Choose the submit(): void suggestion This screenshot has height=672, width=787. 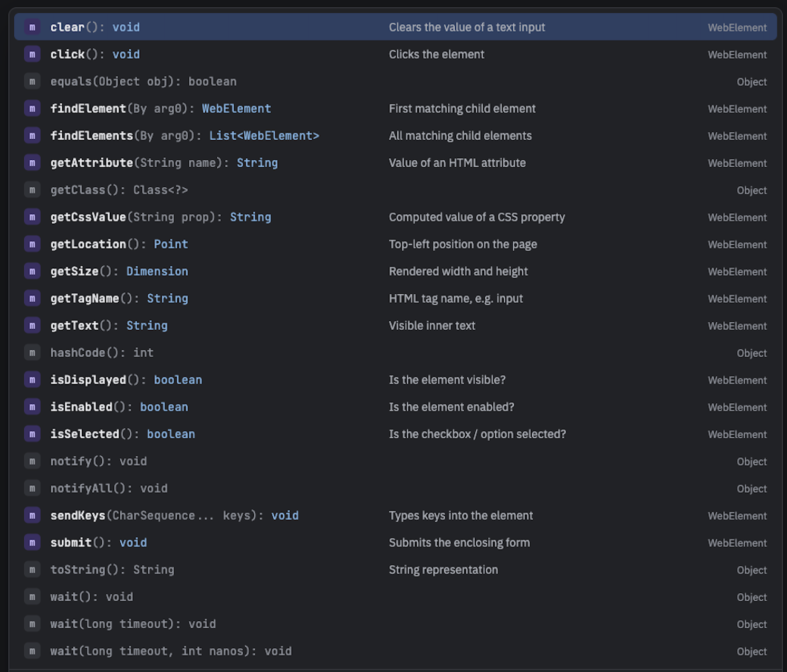point(396,543)
